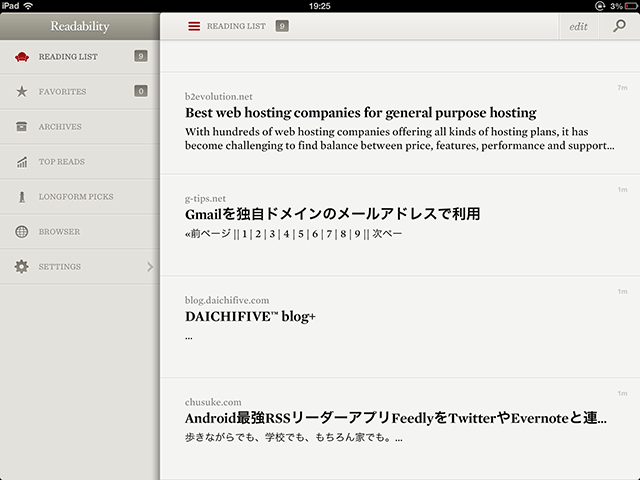Click the Longform Picks icon

pos(22,197)
